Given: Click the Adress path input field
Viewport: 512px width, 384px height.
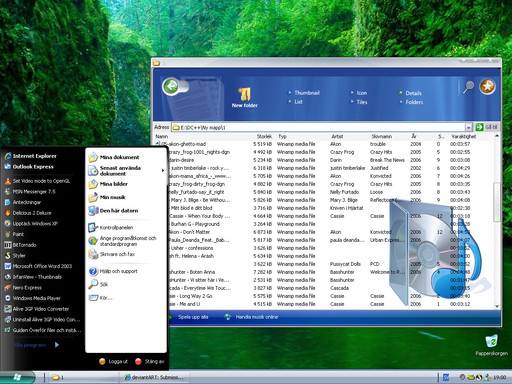Looking at the screenshot, I should (318, 127).
